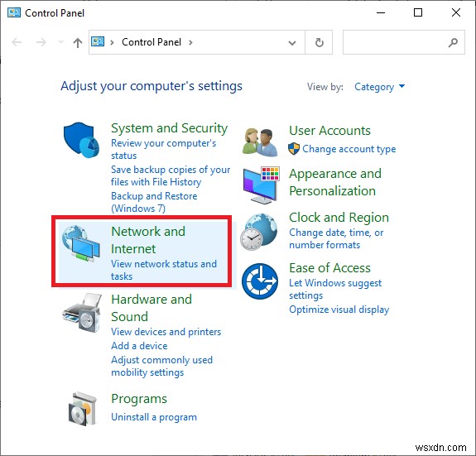The height and width of the screenshot is (456, 476).
Task: Click the Add a device link
Action: pos(139,346)
